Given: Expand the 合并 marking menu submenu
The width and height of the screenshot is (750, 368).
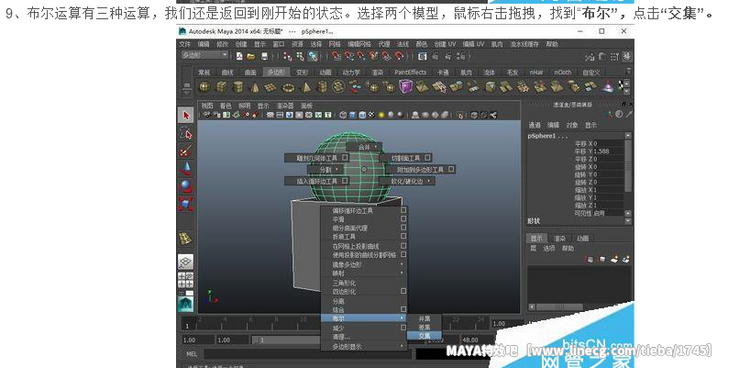Looking at the screenshot, I should (x=364, y=147).
